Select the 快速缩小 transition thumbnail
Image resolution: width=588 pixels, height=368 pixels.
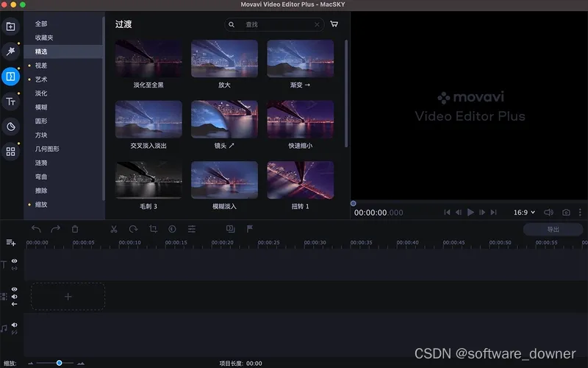pyautogui.click(x=301, y=119)
